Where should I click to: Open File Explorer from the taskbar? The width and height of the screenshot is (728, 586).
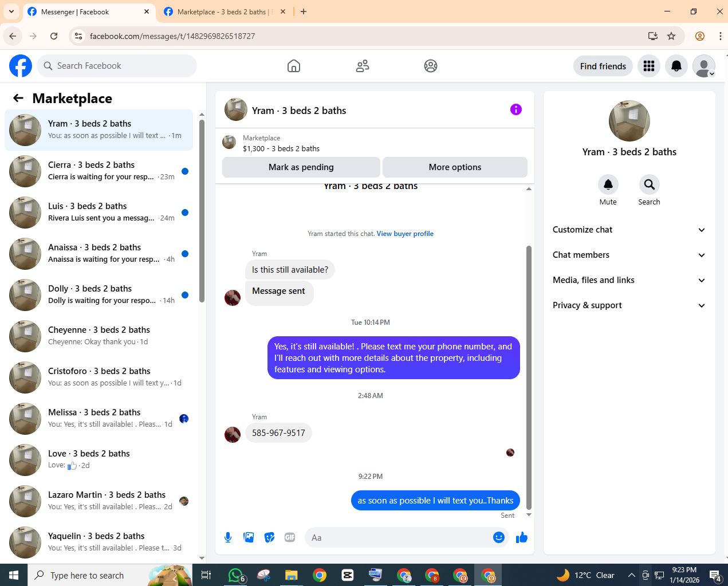(292, 575)
